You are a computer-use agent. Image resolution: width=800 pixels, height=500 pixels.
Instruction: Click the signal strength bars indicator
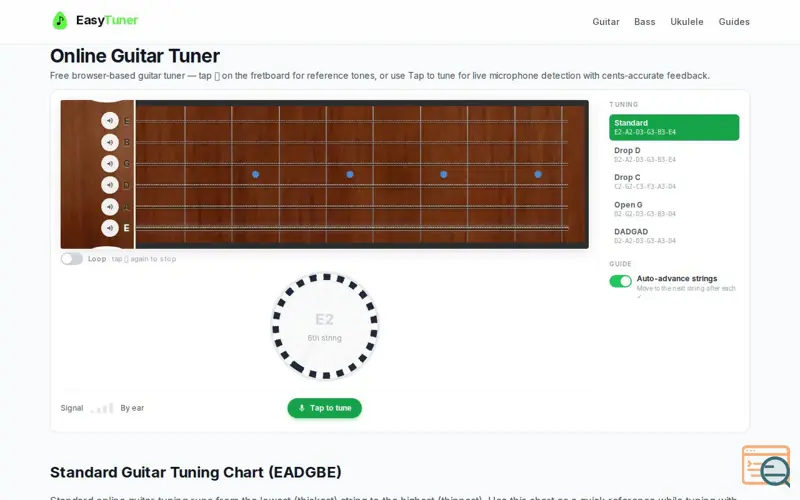[x=102, y=408]
